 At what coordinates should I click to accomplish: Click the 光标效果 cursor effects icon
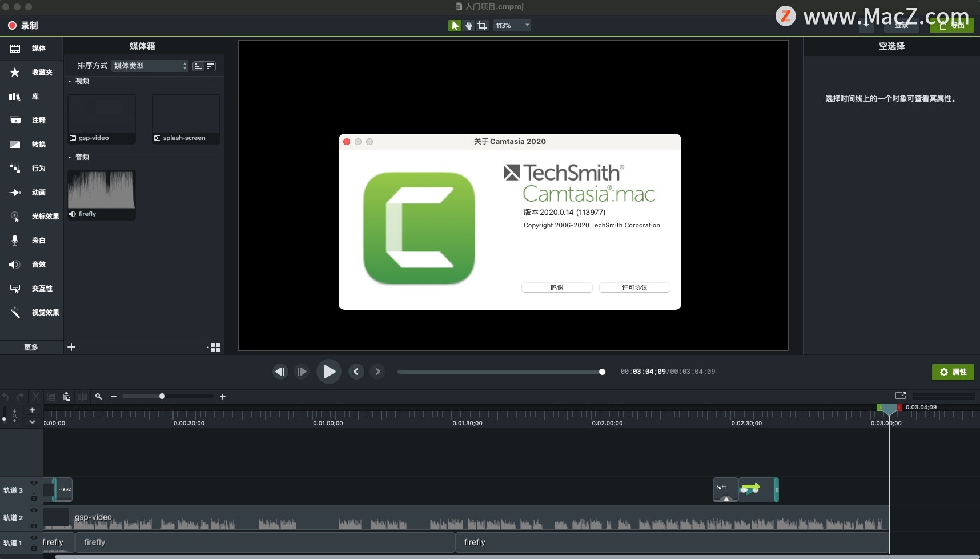[x=15, y=217]
